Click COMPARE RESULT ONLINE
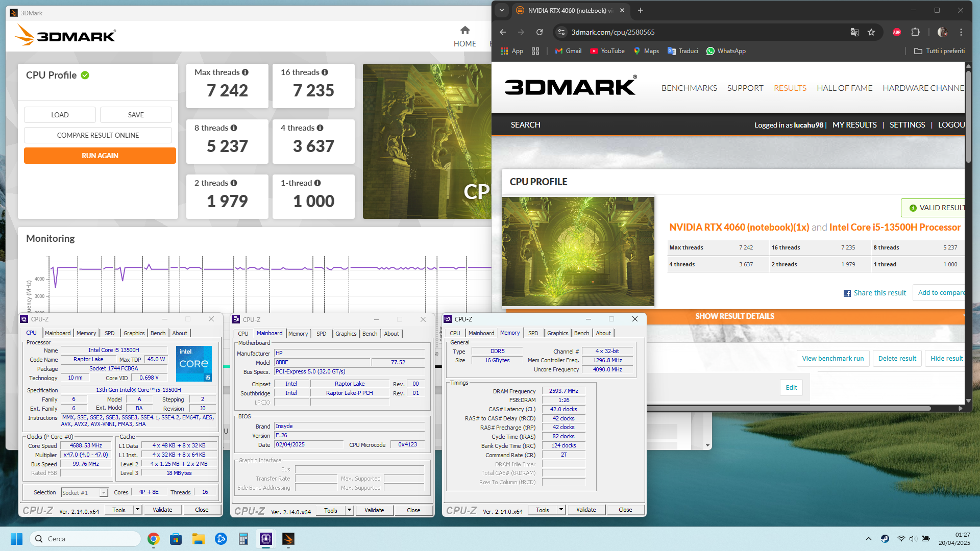The width and height of the screenshot is (980, 551). (x=98, y=135)
